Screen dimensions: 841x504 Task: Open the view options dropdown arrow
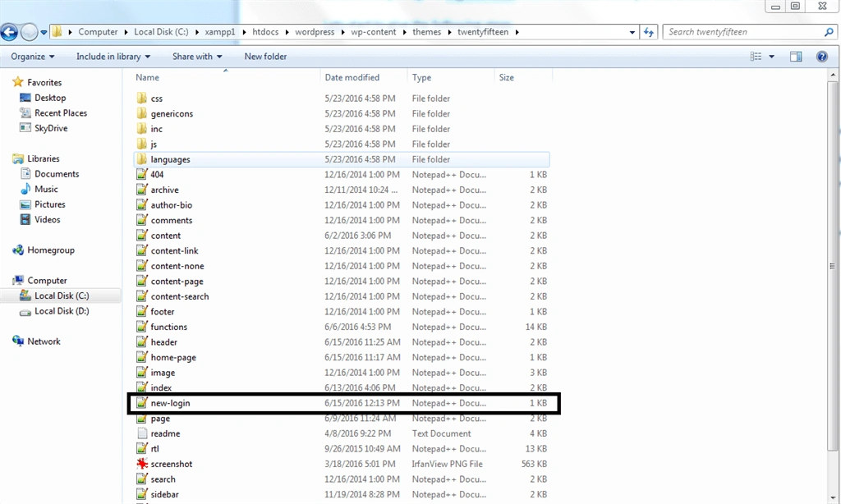(772, 57)
